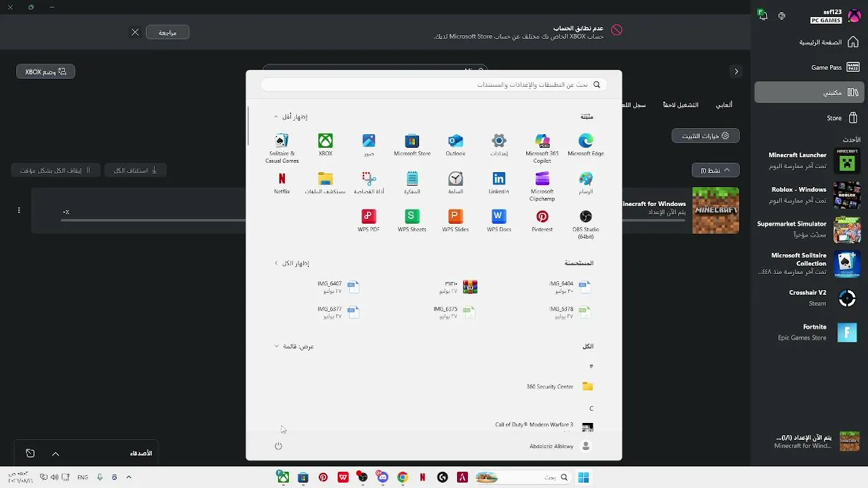Open the Notepad app in pinned grid
The image size is (868, 488).
(x=412, y=183)
